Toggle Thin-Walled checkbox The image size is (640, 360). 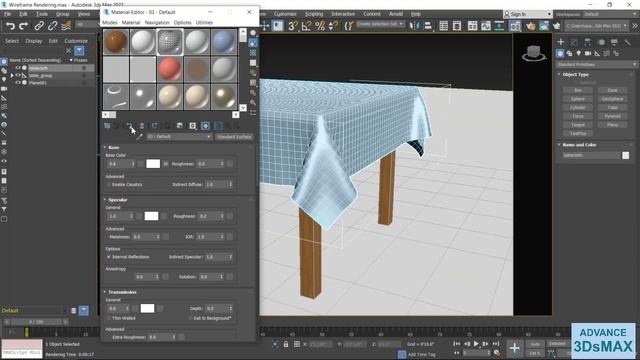109,318
